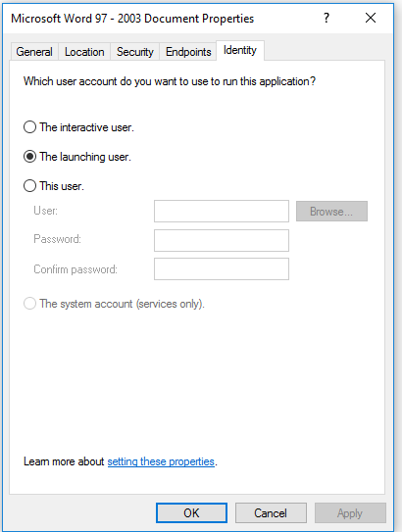Click the Confirm password field
Image resolution: width=402 pixels, height=532 pixels.
222,268
